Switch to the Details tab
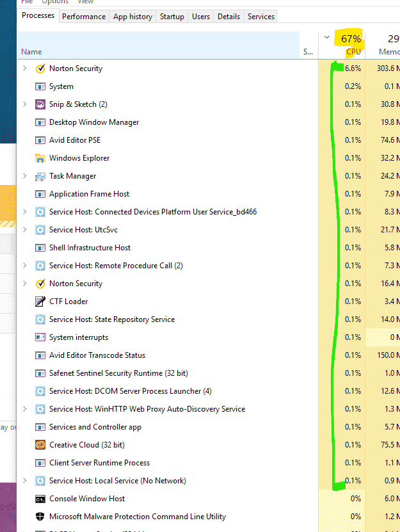This screenshot has width=400, height=532. coord(228,17)
